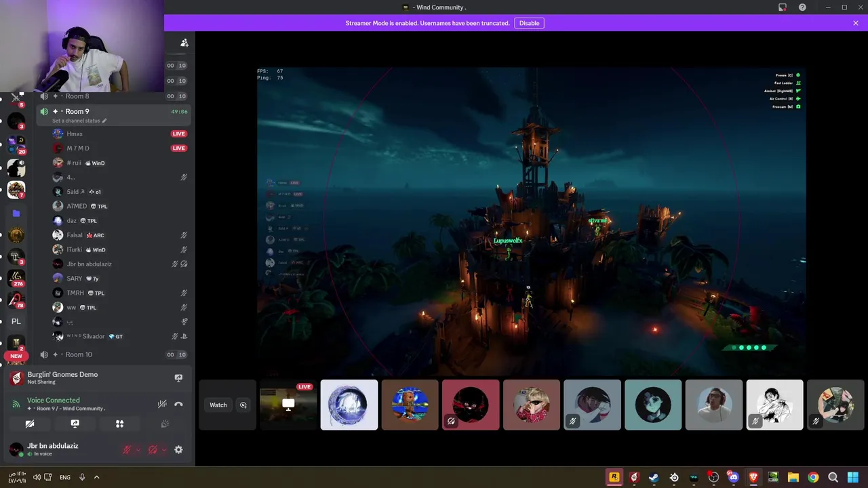The height and width of the screenshot is (488, 868).
Task: Open the user settings gear
Action: (x=178, y=449)
